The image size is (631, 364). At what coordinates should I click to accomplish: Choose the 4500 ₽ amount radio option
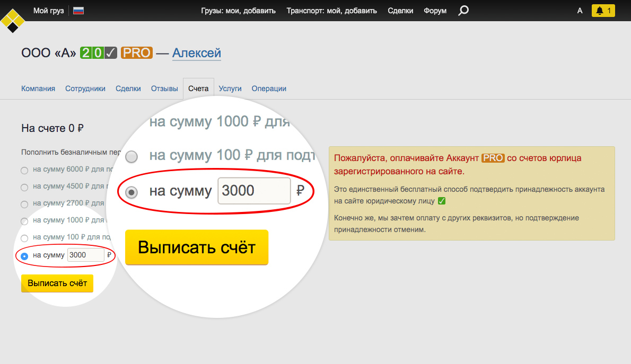[24, 187]
